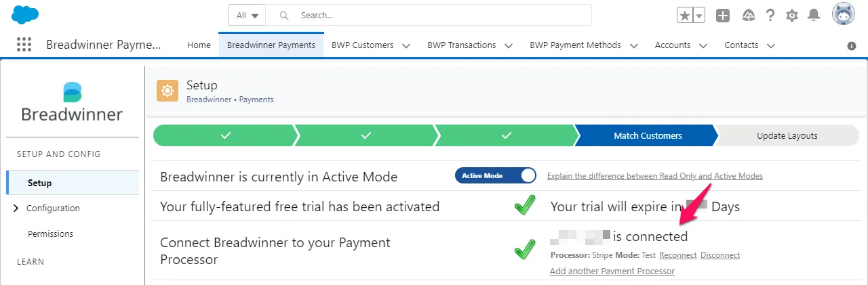
Task: Click the global create plus icon
Action: pos(723,16)
